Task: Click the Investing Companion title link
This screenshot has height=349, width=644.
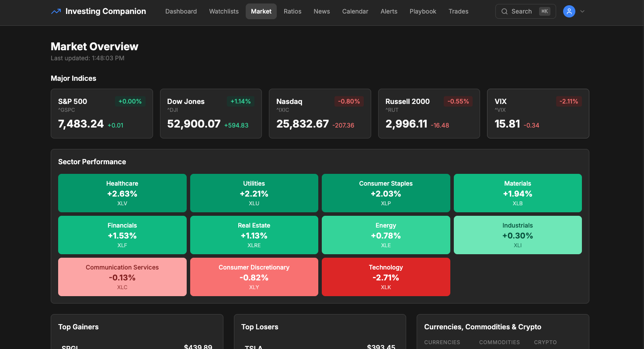Action: click(x=106, y=11)
